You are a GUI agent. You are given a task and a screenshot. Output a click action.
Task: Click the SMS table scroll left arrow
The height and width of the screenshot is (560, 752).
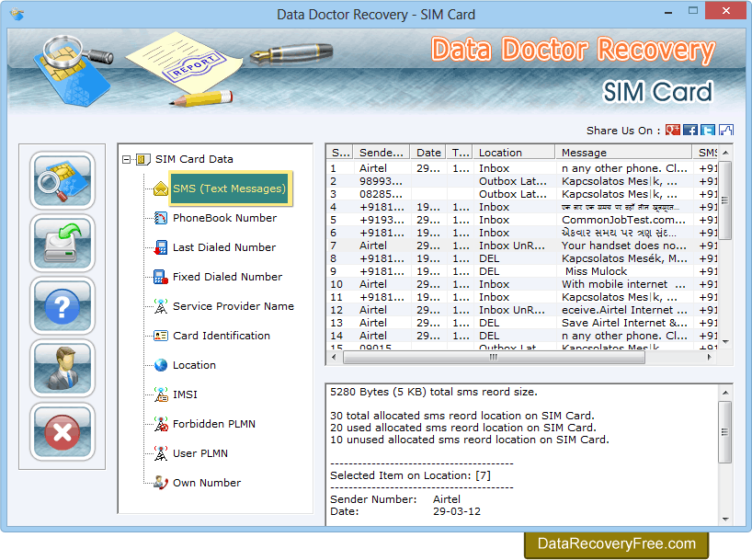coord(334,357)
